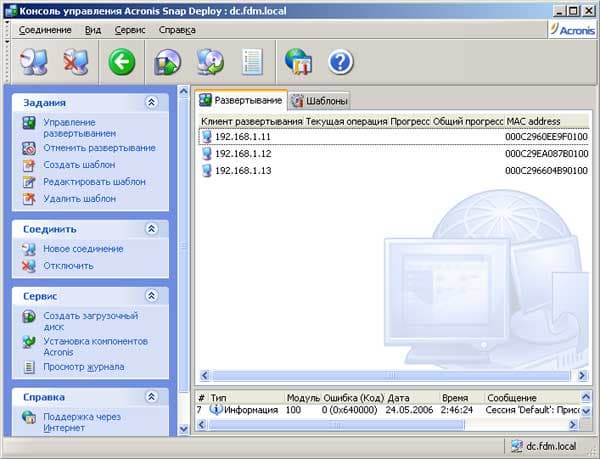600x459 pixels.
Task: Click Установка компонентов Acronis link
Action: pos(95,347)
